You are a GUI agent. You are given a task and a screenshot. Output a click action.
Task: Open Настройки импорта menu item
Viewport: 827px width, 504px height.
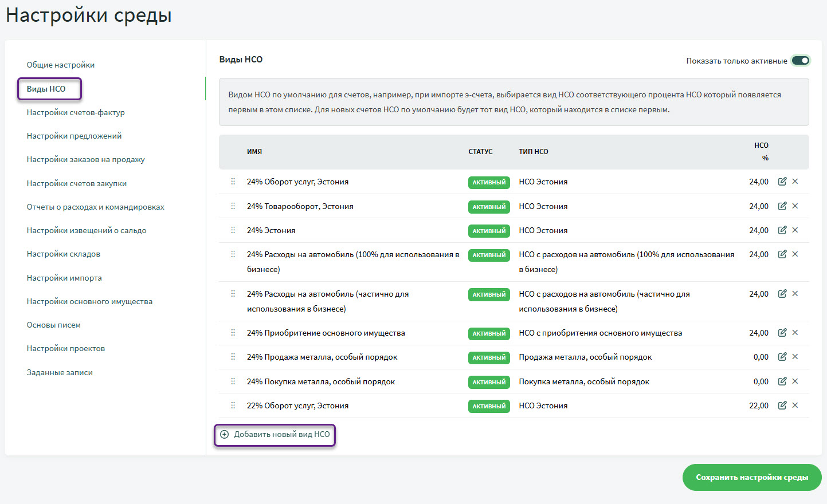coord(64,278)
